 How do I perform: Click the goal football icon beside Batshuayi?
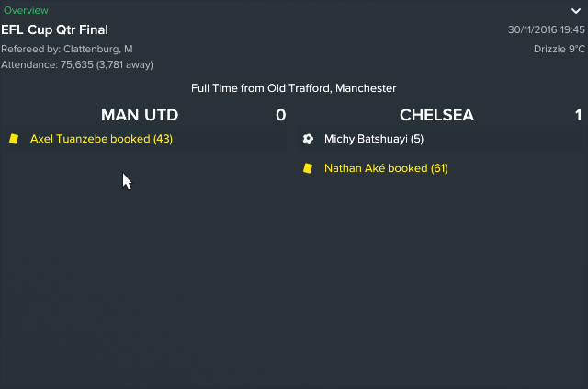pos(308,139)
